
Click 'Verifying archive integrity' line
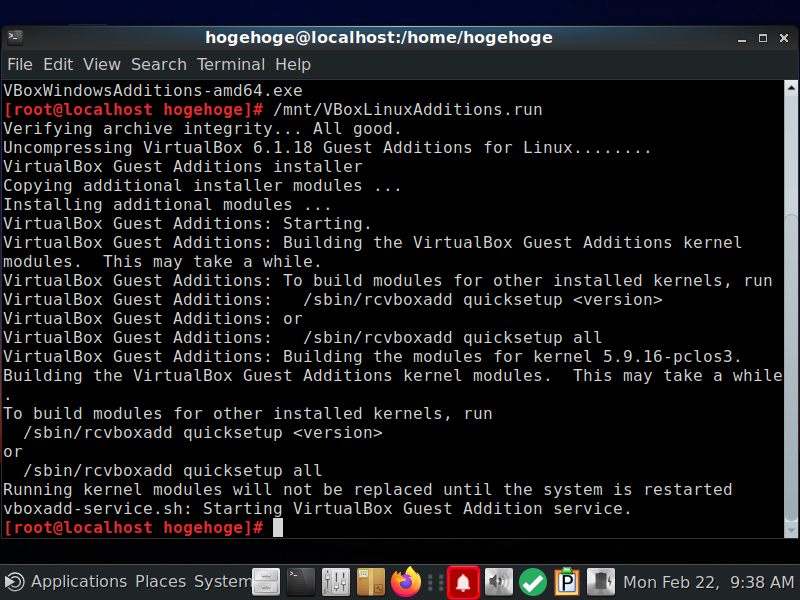pos(203,129)
